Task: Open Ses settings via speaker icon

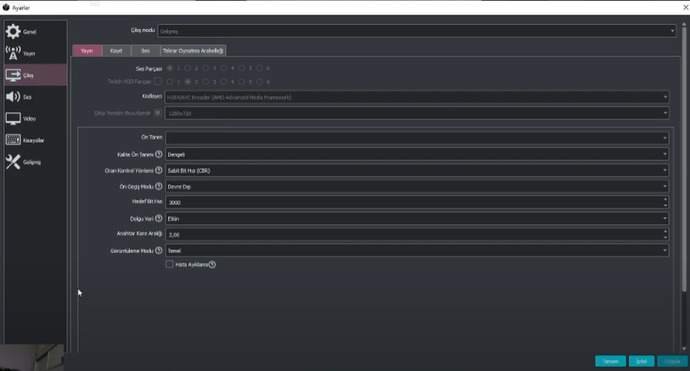Action: 13,97
